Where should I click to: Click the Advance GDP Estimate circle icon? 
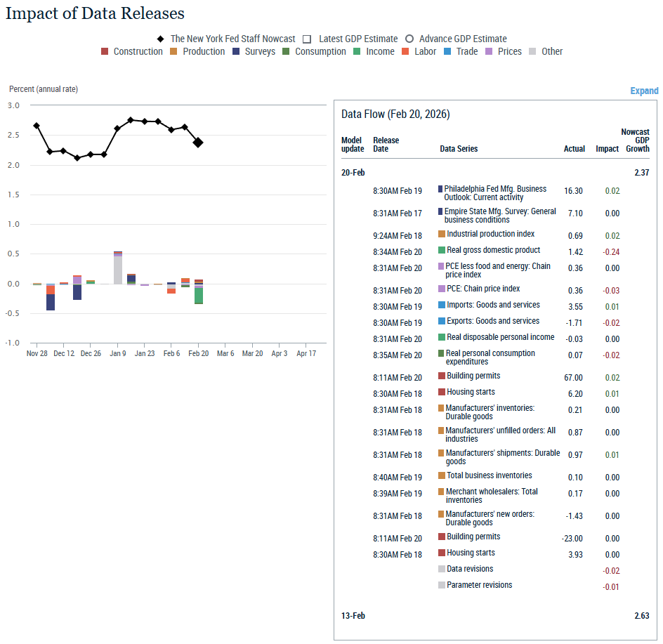click(409, 39)
